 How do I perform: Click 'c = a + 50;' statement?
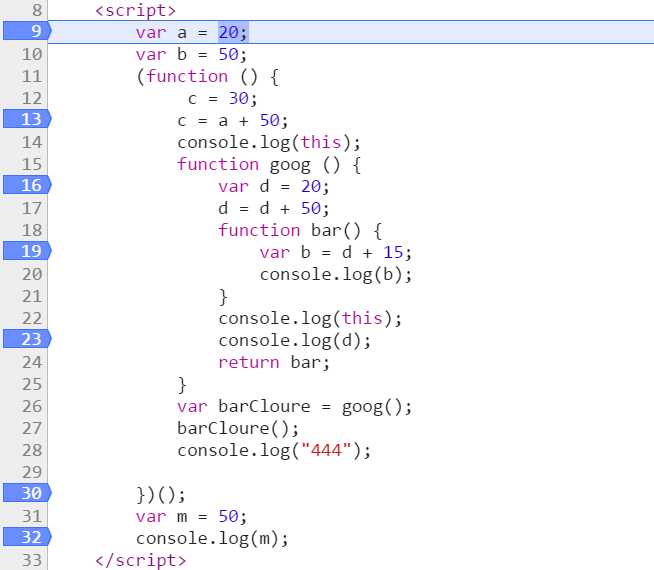(233, 121)
